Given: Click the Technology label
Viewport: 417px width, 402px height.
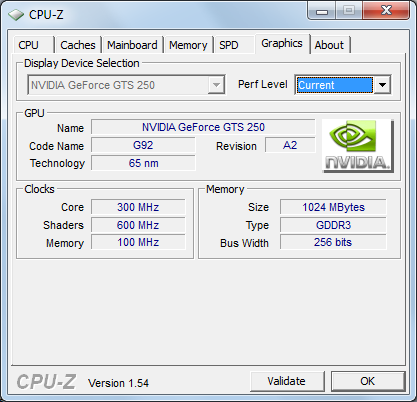Looking at the screenshot, I should click(57, 163).
